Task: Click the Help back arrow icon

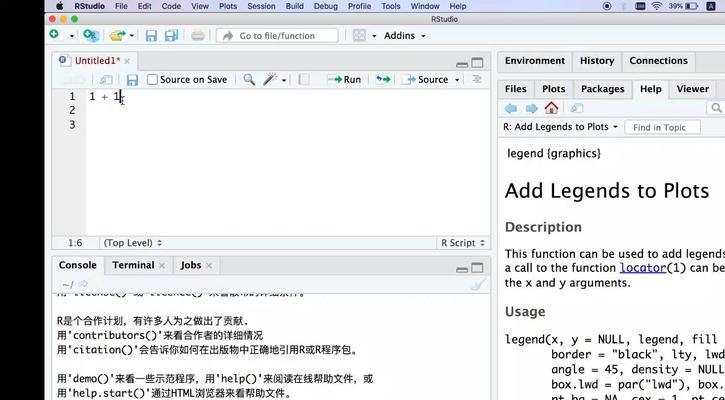Action: pos(511,109)
